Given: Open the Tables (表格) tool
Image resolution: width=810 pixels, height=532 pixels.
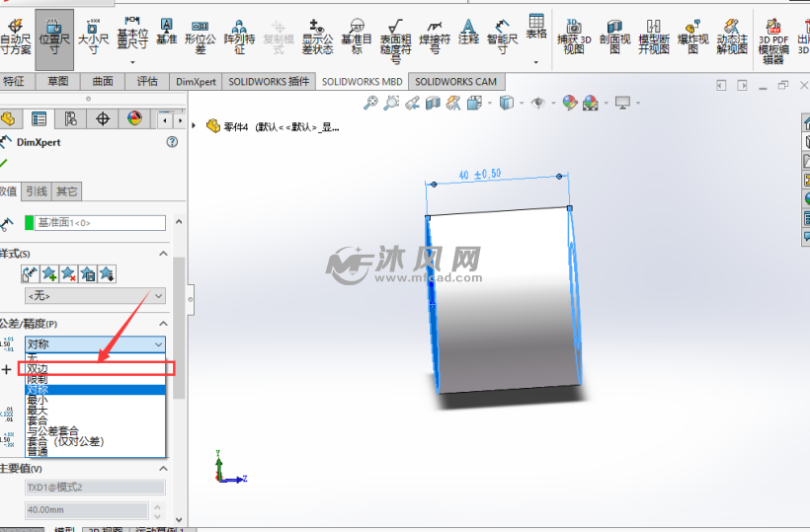Looking at the screenshot, I should pyautogui.click(x=536, y=27).
